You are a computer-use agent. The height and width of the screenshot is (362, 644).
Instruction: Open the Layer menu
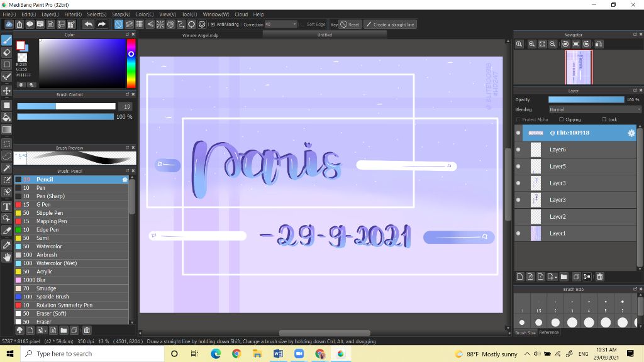coord(50,14)
